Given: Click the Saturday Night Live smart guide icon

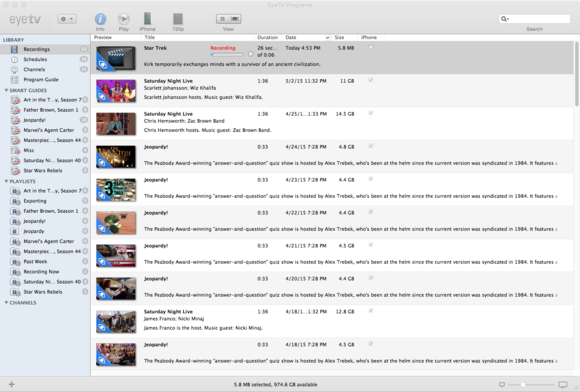Looking at the screenshot, I should click(15, 160).
